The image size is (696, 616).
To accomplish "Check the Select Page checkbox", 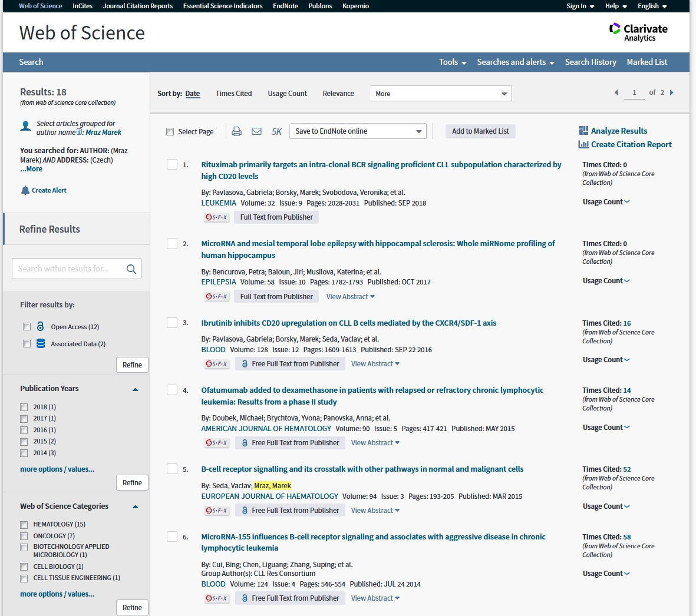I will pos(170,132).
